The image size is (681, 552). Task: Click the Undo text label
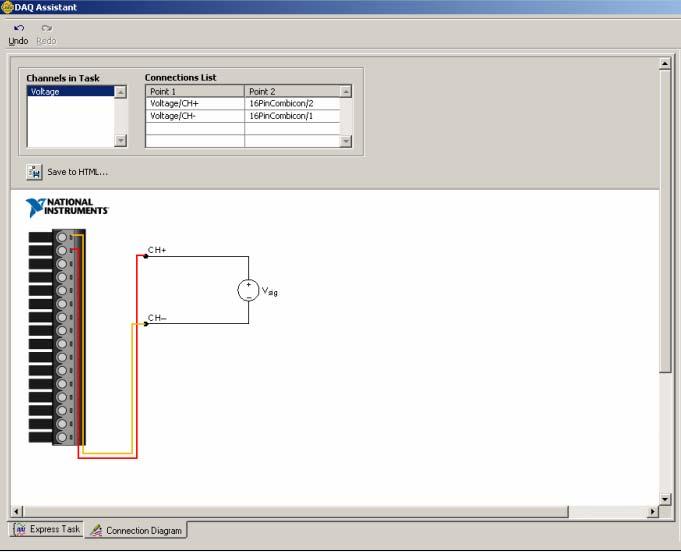coord(18,41)
